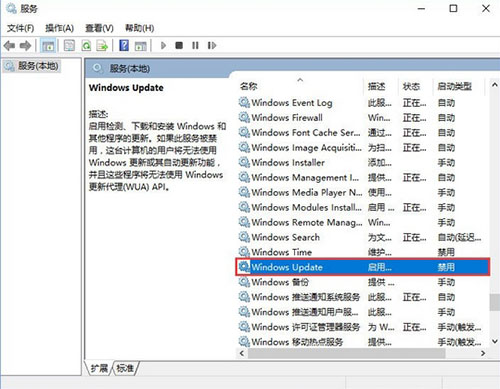Select Windows 许可证管理器服务 row
This screenshot has width=500, height=389.
pyautogui.click(x=362, y=327)
